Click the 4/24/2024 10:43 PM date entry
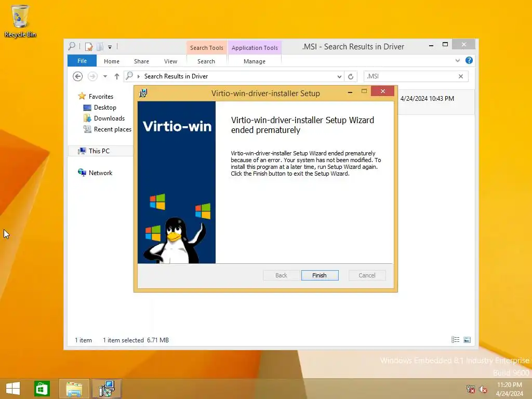This screenshot has width=532, height=399. tap(427, 98)
